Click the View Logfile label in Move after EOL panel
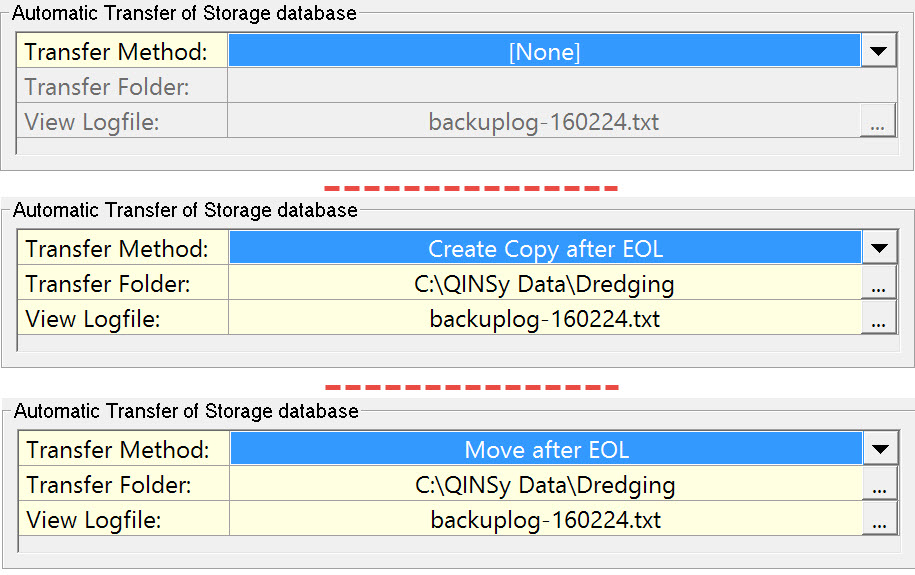The width and height of the screenshot is (915, 575). click(x=94, y=521)
